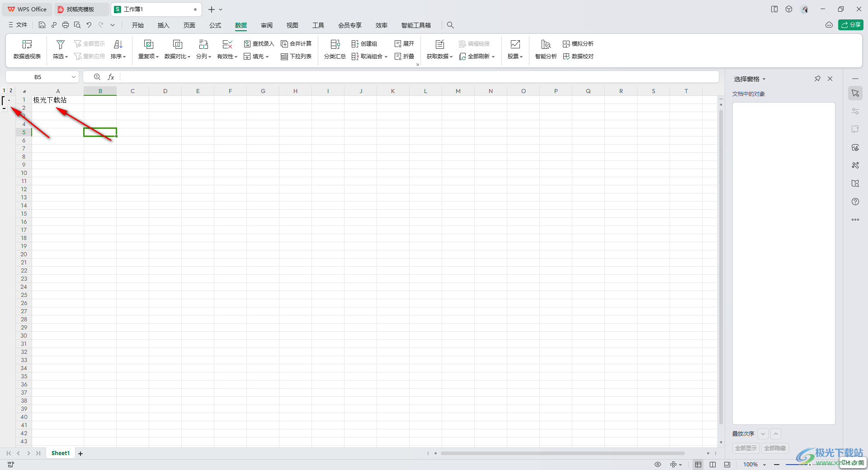Click 模拟分析 what-if analysis button
This screenshot has width=868, height=470.
(x=578, y=44)
